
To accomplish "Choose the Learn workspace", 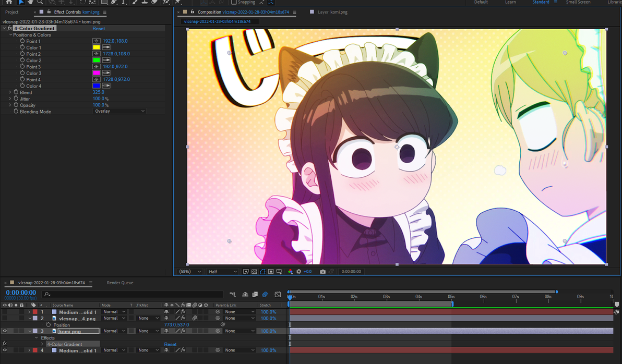I will (510, 2).
